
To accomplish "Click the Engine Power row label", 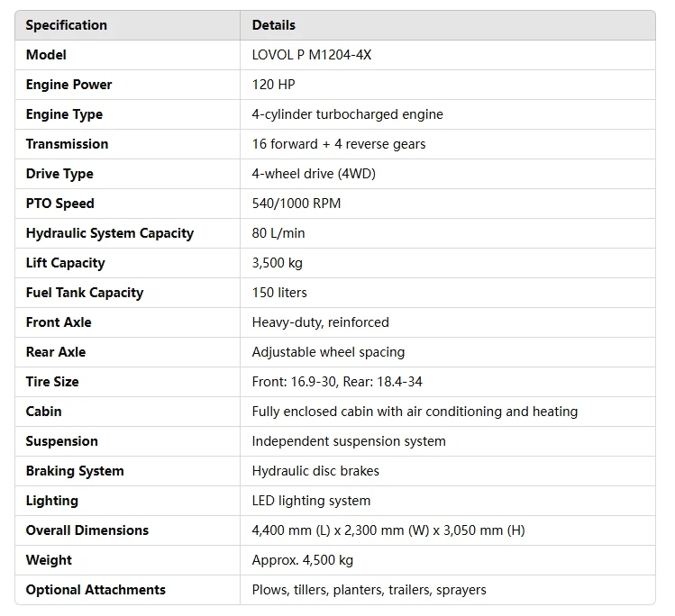I will click(x=68, y=85).
